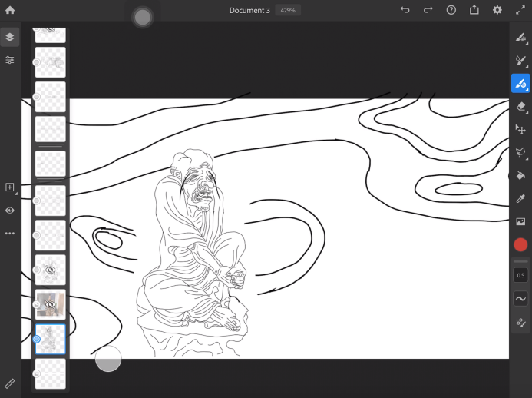Select the blue-outlined active layer thumbnail
532x398 pixels.
[50, 340]
